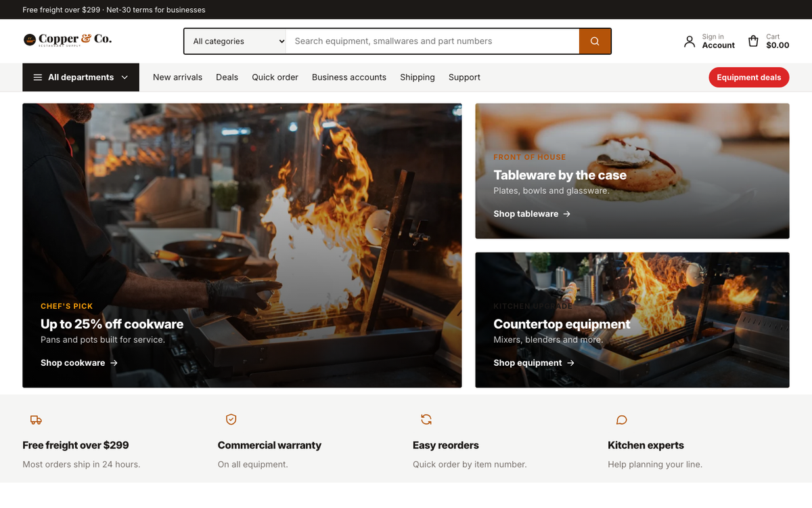Click the hamburger icon in All departments
812x508 pixels.
38,77
